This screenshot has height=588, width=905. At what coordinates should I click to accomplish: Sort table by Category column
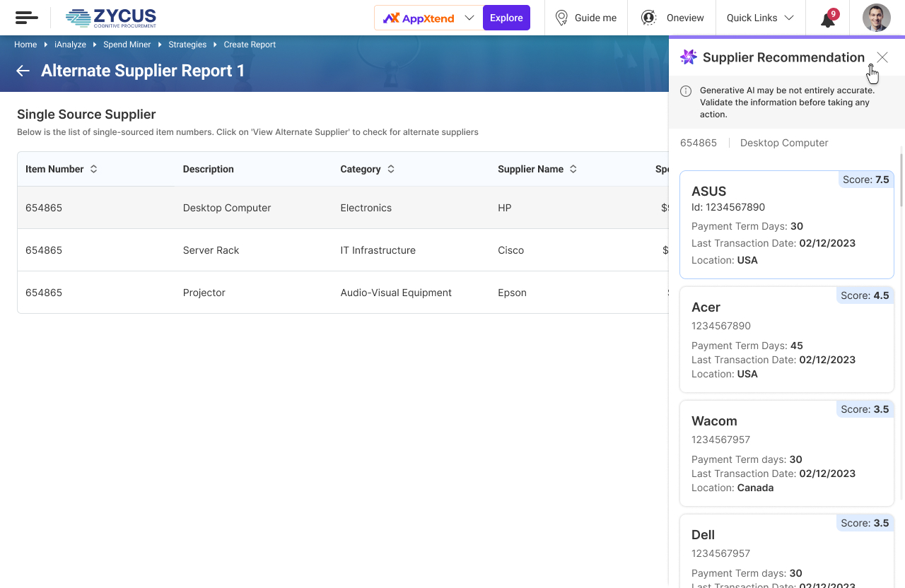click(x=391, y=169)
